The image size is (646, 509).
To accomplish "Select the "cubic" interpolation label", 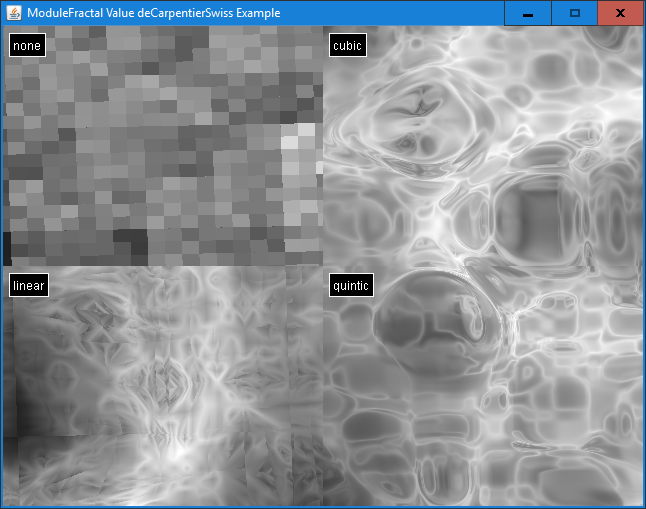I will (347, 45).
